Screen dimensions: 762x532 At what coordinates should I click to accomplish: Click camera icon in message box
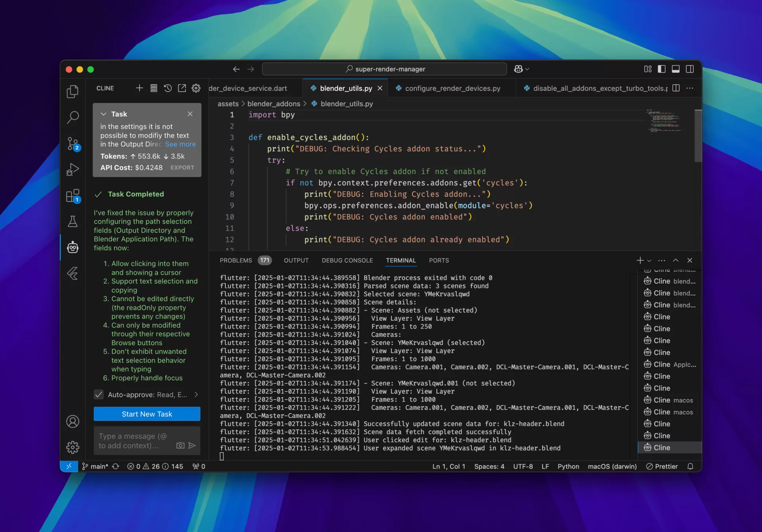pos(180,446)
